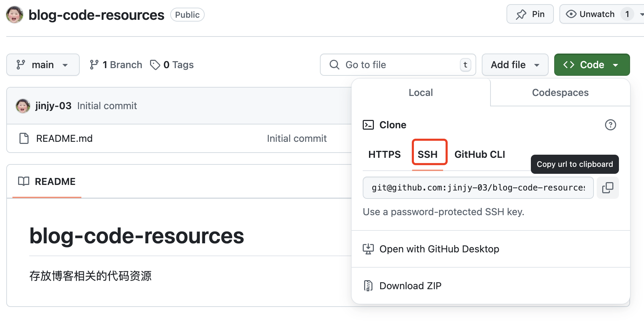Open the Initial commit message in header row
Viewport: 644px width, 333px height.
point(107,106)
